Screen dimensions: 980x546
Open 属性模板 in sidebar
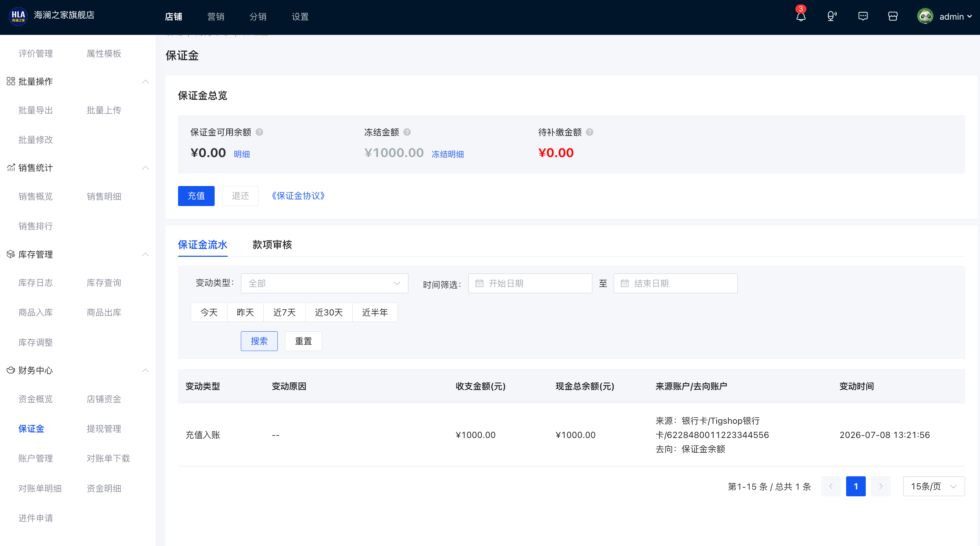coord(104,53)
